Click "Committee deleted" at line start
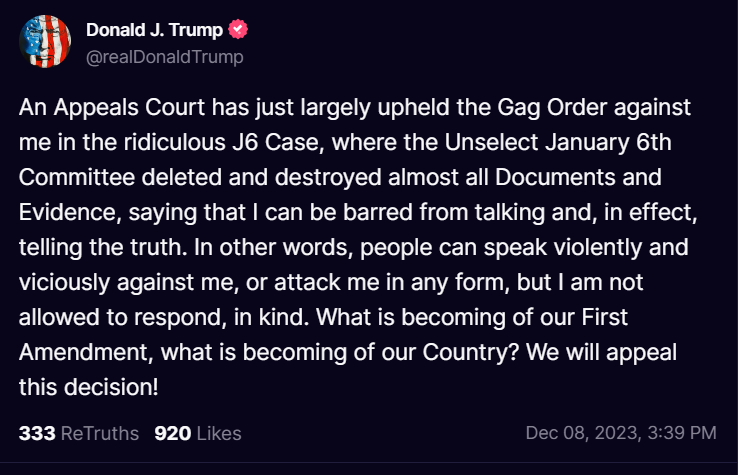The image size is (738, 475). (x=120, y=177)
